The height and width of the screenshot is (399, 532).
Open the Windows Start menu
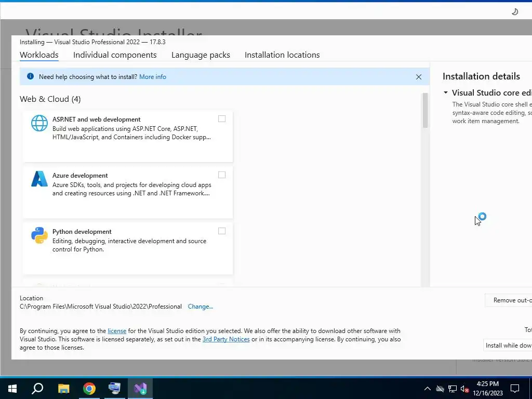tap(12, 389)
